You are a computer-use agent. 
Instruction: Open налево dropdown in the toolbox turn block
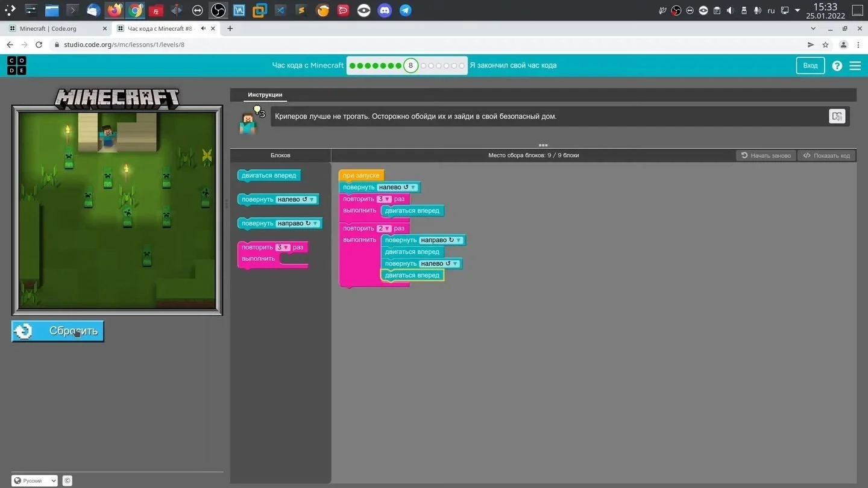coord(297,199)
